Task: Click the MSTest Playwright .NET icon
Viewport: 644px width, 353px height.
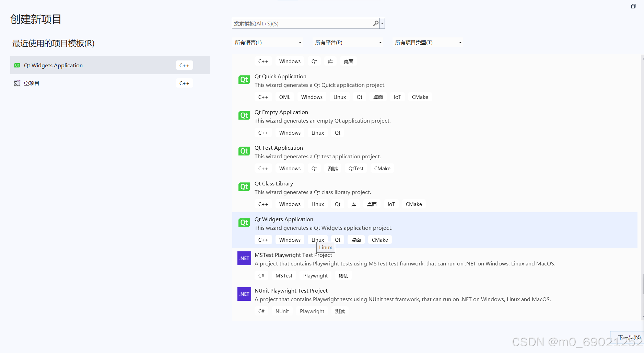Action: pyautogui.click(x=244, y=258)
